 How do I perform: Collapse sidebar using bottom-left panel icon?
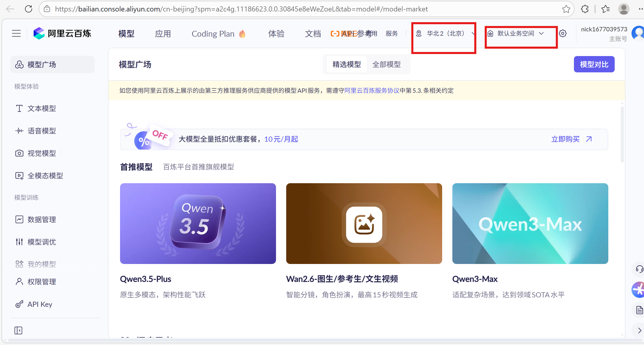18,330
